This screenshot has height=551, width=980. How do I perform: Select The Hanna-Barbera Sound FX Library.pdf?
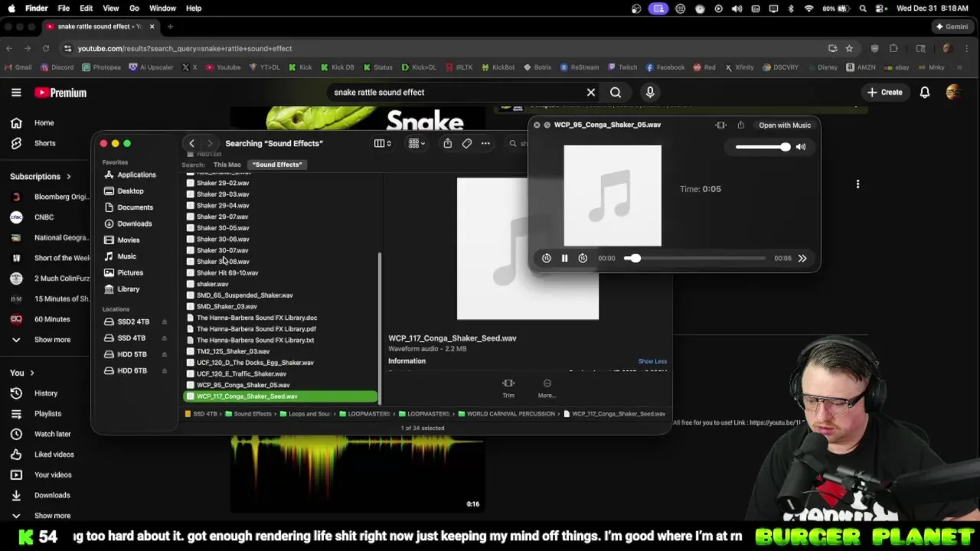(x=256, y=328)
